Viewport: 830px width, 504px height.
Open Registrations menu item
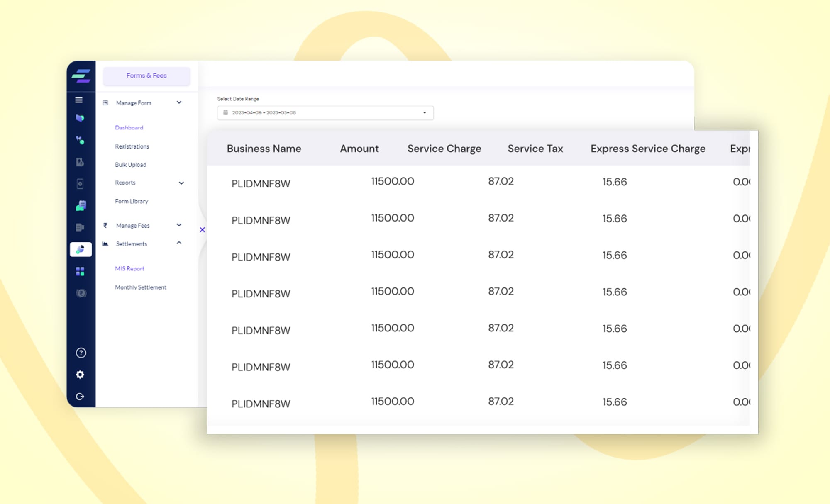(132, 146)
